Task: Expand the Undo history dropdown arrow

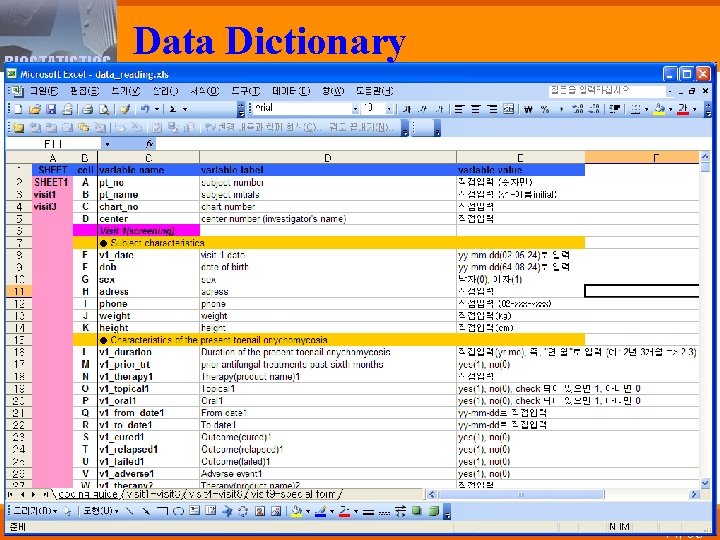Action: pos(157,109)
